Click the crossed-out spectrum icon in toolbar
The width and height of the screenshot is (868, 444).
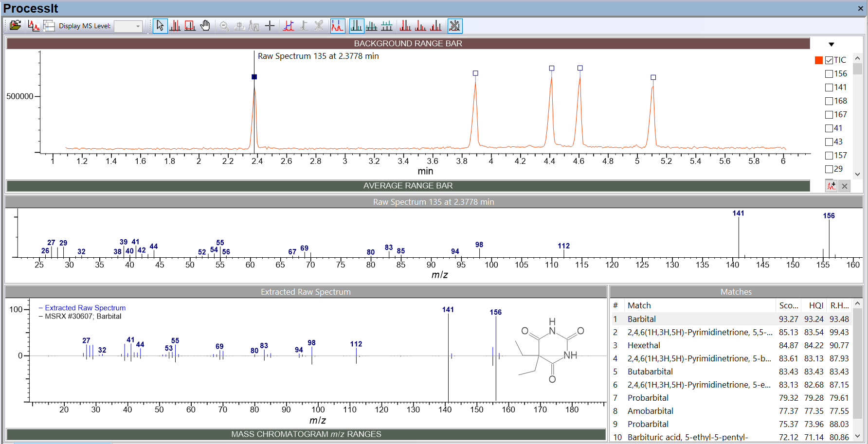coord(455,26)
